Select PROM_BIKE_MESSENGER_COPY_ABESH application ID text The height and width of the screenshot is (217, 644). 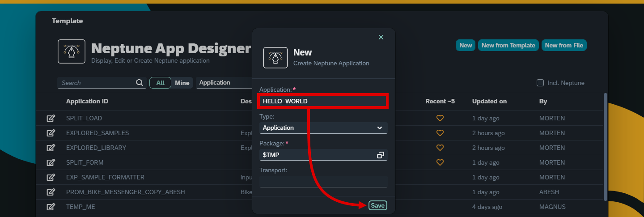(x=126, y=192)
